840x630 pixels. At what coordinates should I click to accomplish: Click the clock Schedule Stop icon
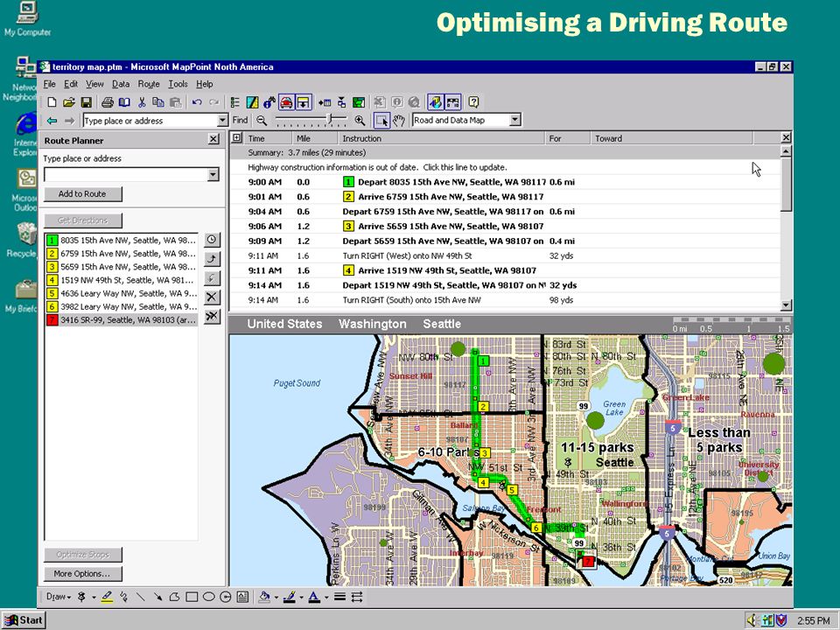click(212, 240)
